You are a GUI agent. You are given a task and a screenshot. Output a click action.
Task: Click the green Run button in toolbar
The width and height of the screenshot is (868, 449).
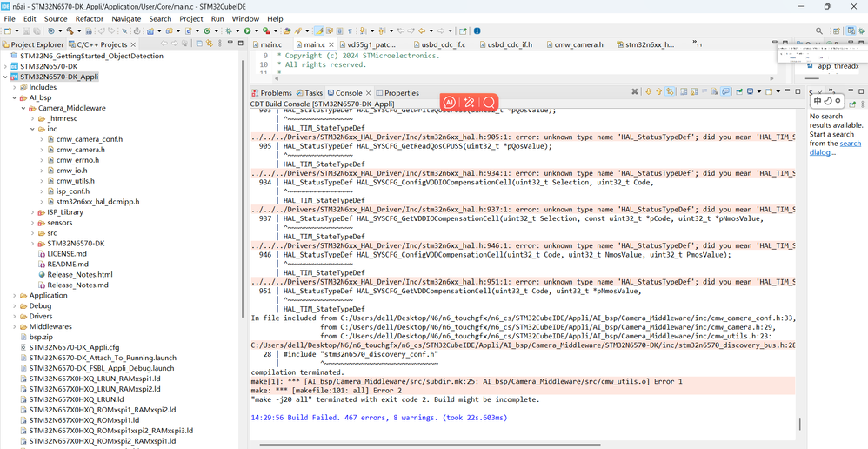tap(247, 31)
